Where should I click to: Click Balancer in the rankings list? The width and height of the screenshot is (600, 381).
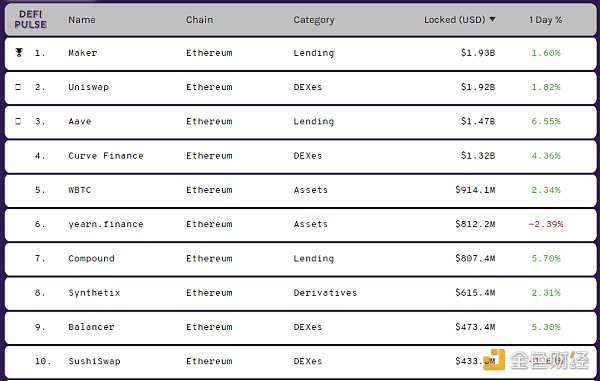[91, 327]
